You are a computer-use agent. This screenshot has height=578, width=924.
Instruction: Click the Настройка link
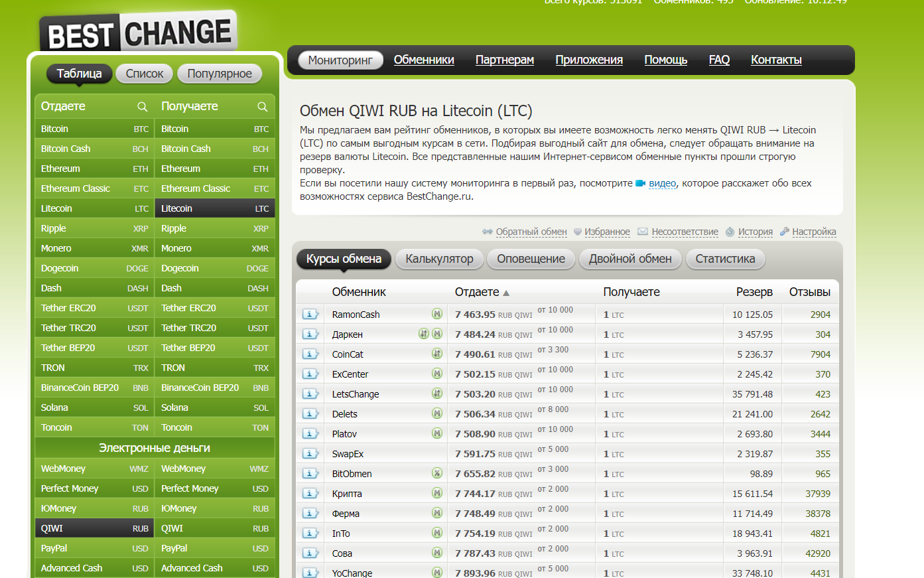pos(814,232)
